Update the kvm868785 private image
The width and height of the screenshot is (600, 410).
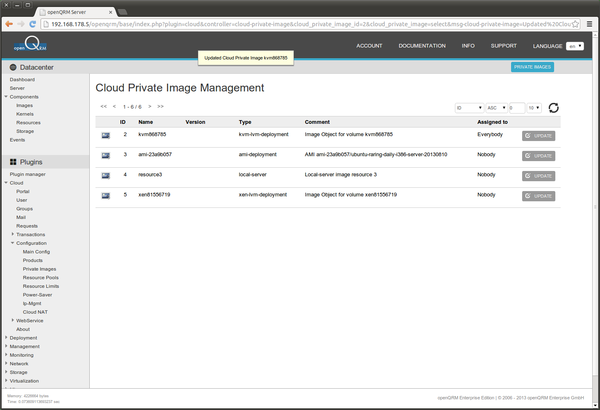(x=538, y=136)
